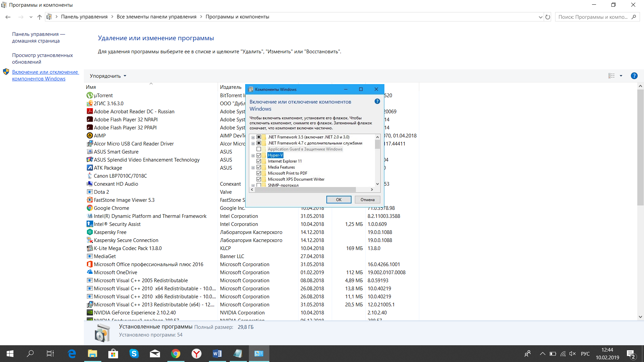
Task: Click the Microsoft Office 2016 icon
Action: [x=90, y=264]
